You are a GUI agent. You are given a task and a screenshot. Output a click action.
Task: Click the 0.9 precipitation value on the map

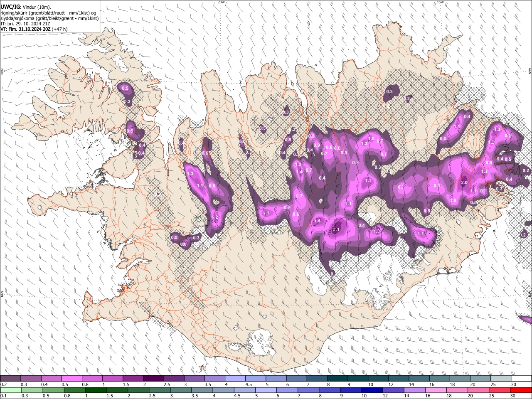click(317, 145)
